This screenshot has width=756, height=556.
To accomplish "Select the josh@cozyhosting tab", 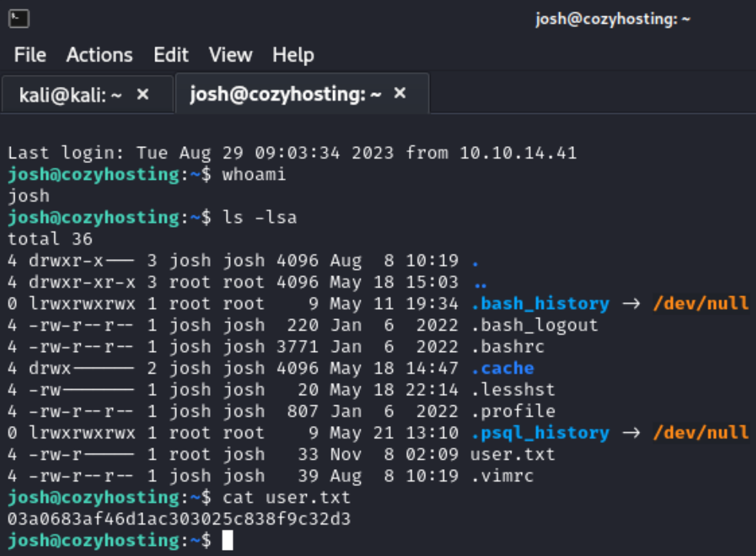I will (285, 94).
